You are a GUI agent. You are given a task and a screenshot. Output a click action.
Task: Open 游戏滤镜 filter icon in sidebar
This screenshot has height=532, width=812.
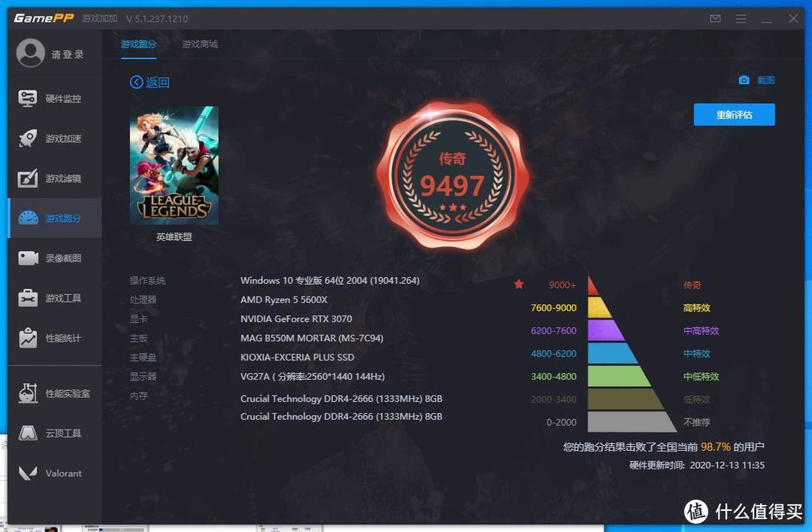pyautogui.click(x=28, y=178)
